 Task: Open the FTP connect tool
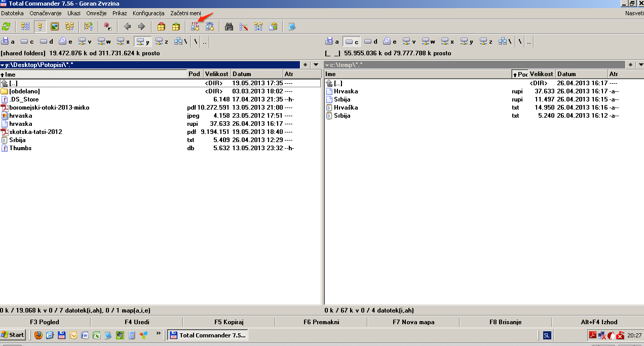coord(195,26)
